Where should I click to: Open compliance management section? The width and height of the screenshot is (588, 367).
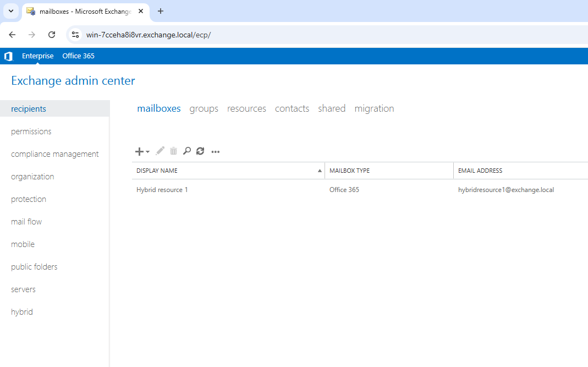(55, 154)
